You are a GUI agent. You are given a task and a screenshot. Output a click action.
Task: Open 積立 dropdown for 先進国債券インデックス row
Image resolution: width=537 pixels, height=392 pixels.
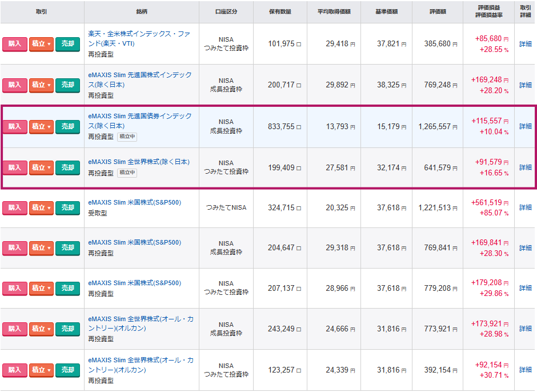coord(41,126)
